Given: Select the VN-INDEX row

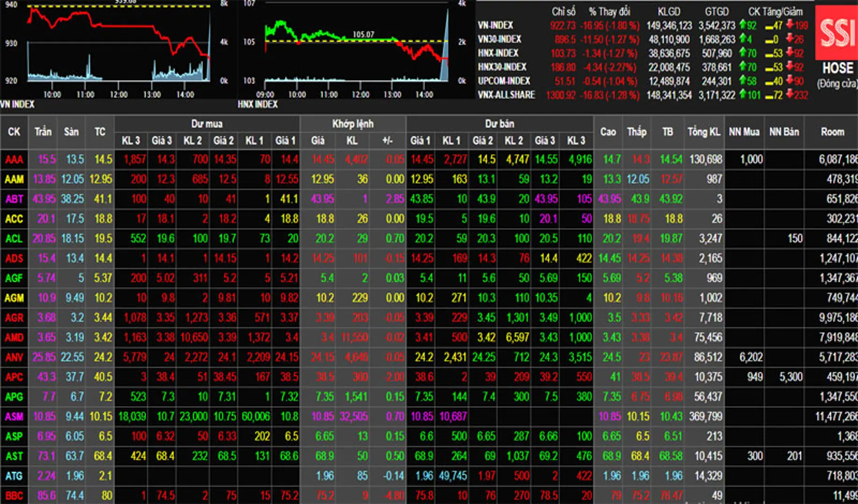Looking at the screenshot, I should pyautogui.click(x=642, y=25).
